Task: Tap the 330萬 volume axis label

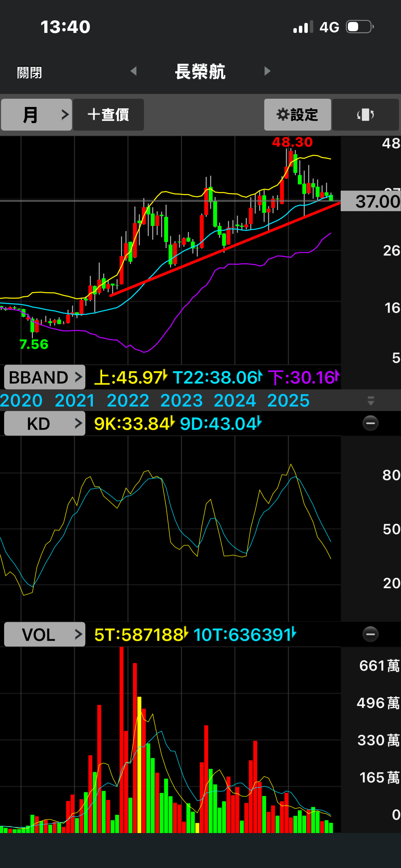Action: pyautogui.click(x=379, y=740)
